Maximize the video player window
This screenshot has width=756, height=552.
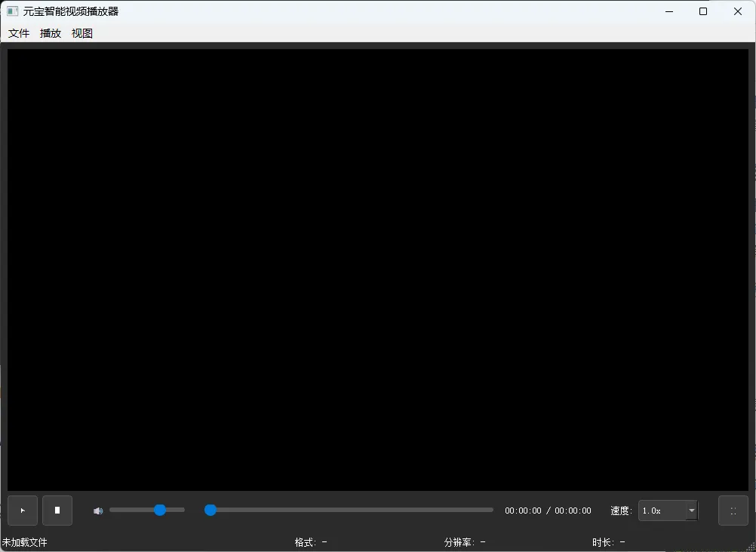tap(703, 11)
